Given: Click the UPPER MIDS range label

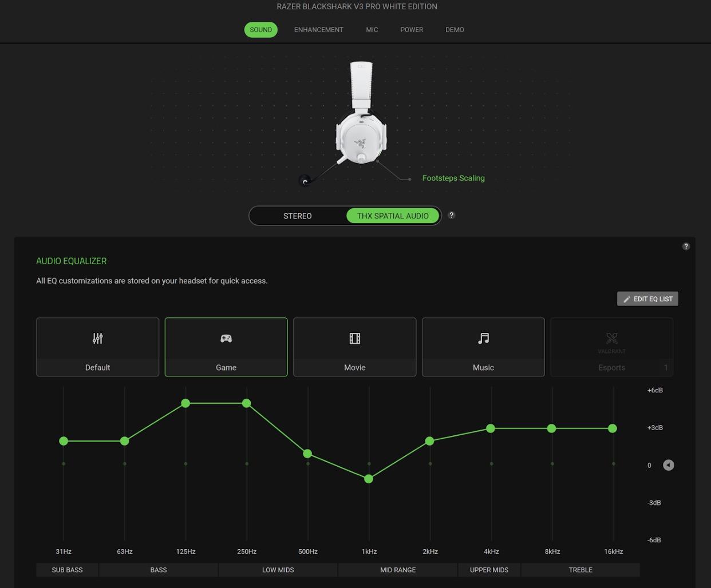Looking at the screenshot, I should pyautogui.click(x=489, y=570).
